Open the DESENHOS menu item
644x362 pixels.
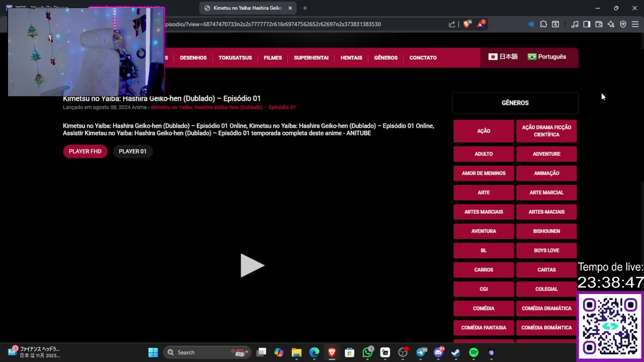coord(193,58)
